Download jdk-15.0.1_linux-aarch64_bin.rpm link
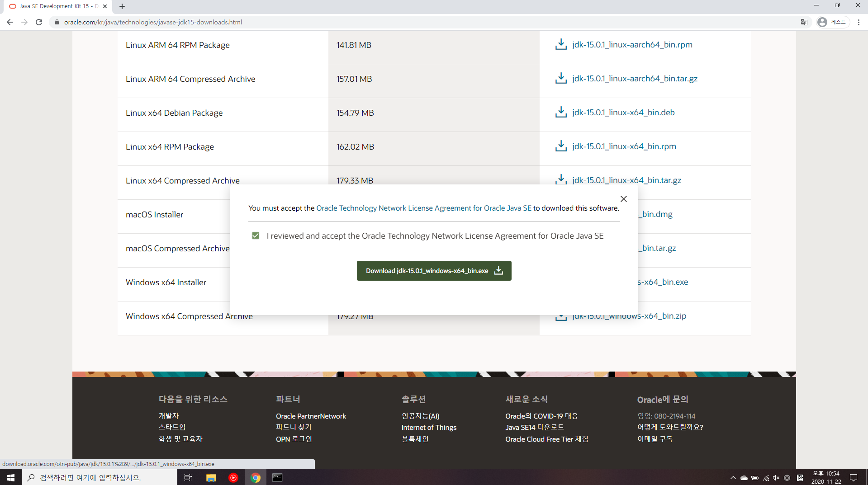Screen dimensions: 868x485 coord(632,44)
